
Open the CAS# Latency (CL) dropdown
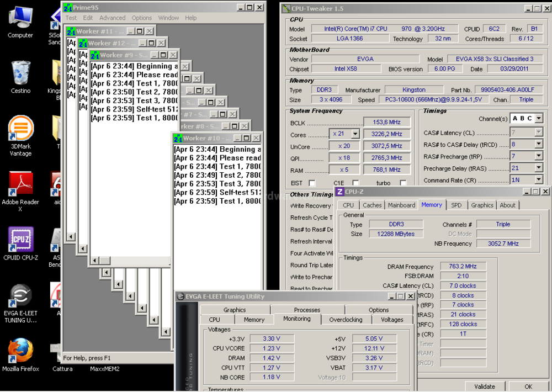pos(539,133)
